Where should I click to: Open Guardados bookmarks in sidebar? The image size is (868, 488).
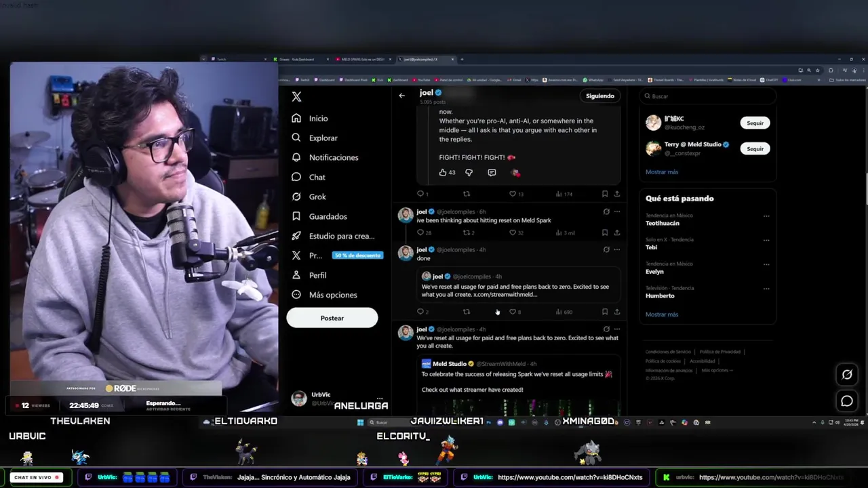tap(319, 216)
